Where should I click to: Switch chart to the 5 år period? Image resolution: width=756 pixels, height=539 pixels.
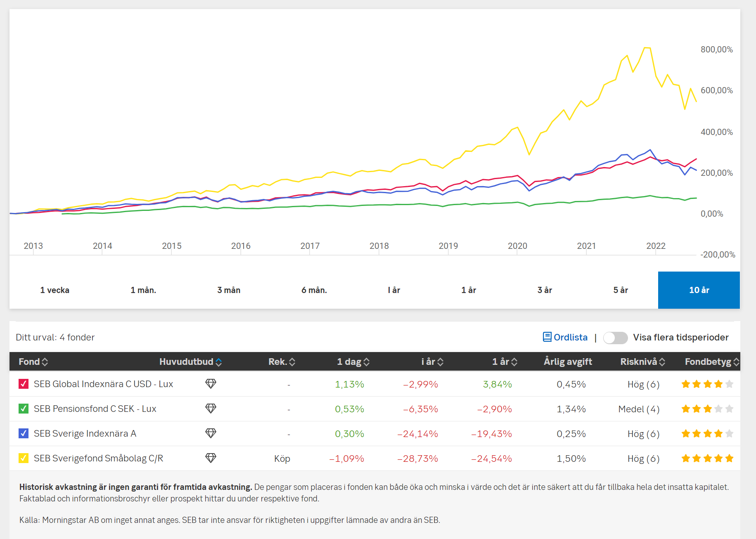click(620, 290)
